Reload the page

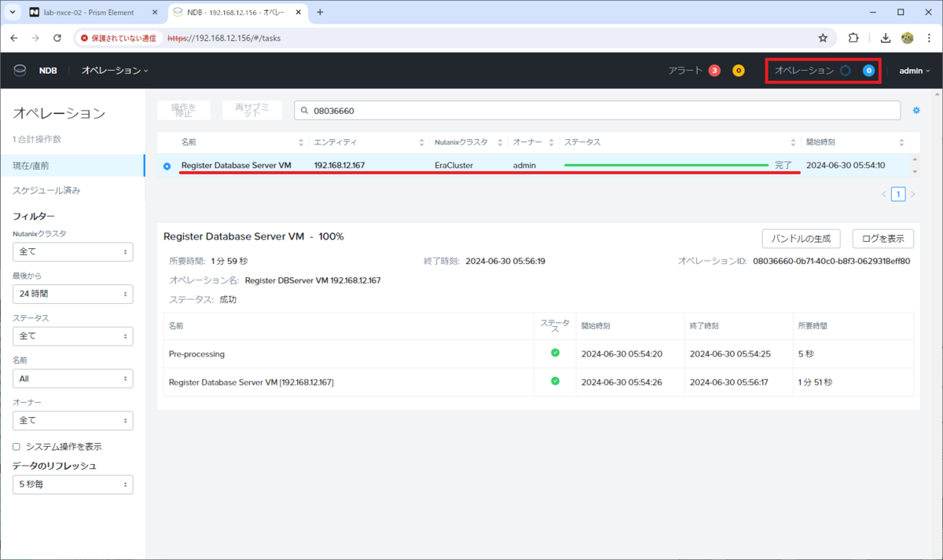pyautogui.click(x=57, y=37)
